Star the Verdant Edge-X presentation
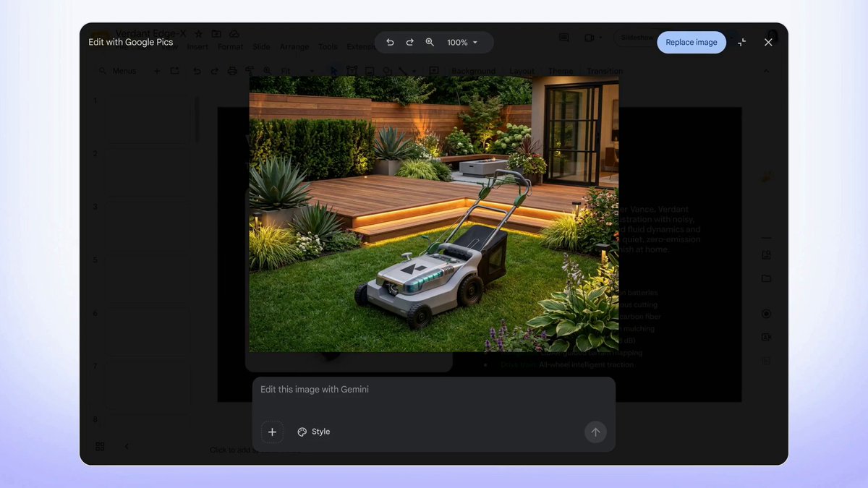Screen dimensions: 868x488 [199, 34]
